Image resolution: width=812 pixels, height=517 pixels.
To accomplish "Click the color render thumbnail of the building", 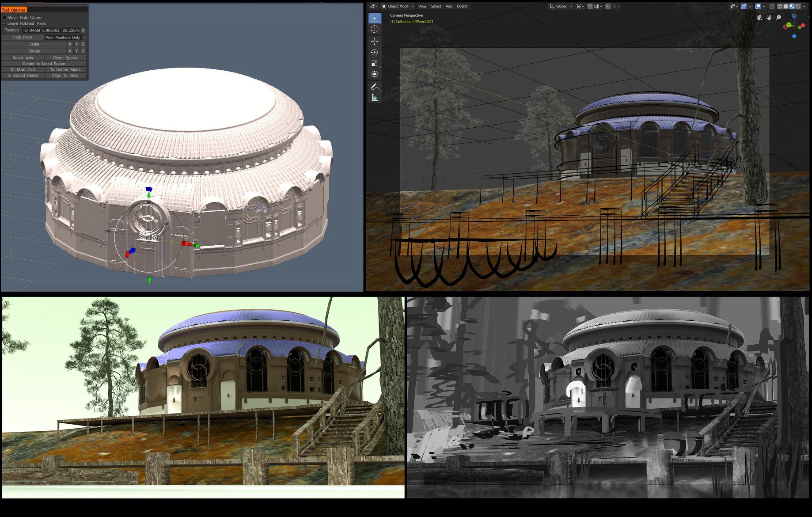I will (x=203, y=397).
